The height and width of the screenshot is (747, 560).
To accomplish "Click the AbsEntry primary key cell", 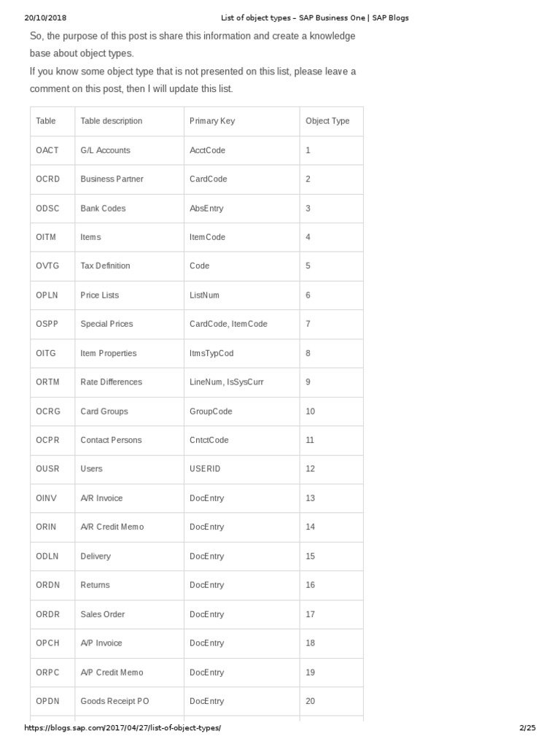I will pyautogui.click(x=206, y=208).
